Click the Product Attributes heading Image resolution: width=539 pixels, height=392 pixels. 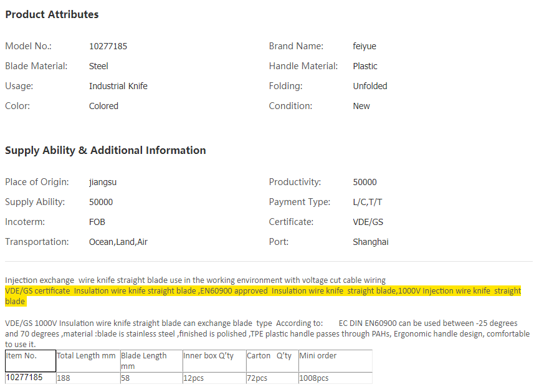click(x=52, y=14)
